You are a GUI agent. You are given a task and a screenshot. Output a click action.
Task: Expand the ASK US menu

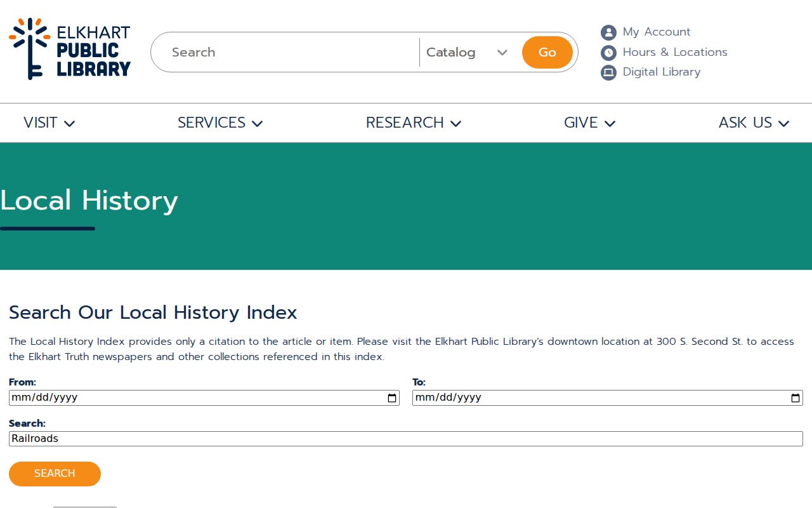coord(754,123)
